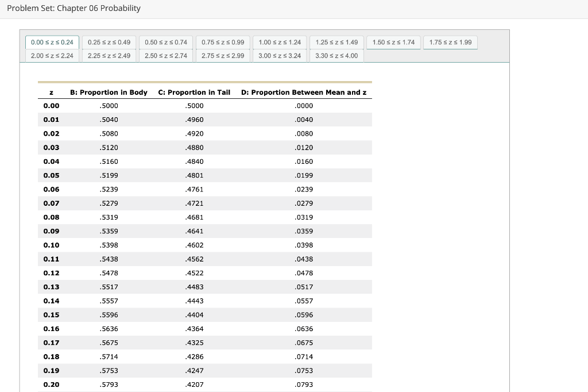The height and width of the screenshot is (392, 588).
Task: Switch to the 1.50 ≤ z ≤ 1.74 range
Action: (393, 42)
